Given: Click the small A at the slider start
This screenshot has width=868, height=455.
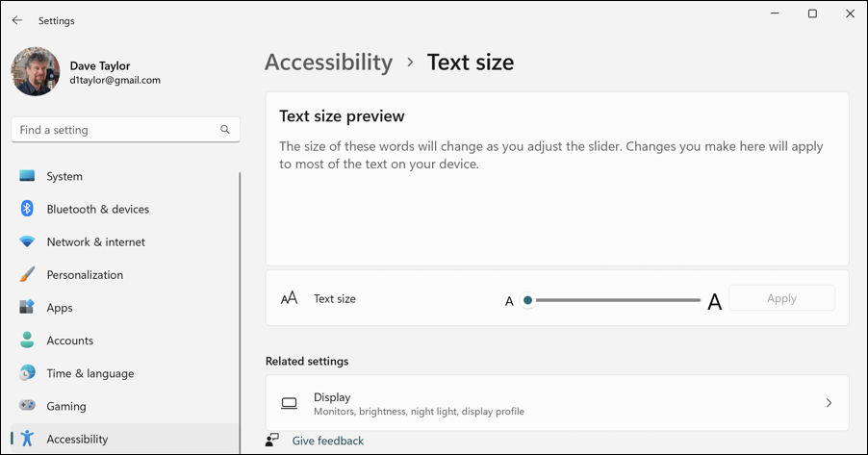Looking at the screenshot, I should pyautogui.click(x=509, y=302).
